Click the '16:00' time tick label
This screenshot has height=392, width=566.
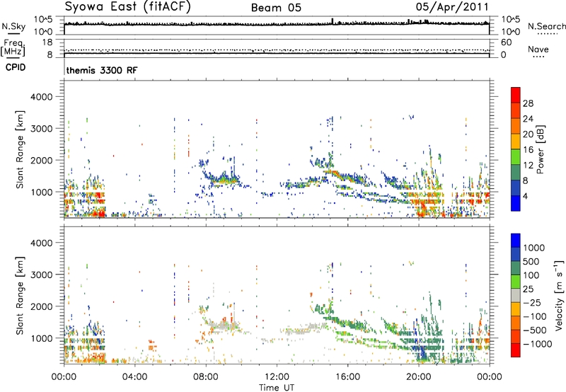(347, 377)
